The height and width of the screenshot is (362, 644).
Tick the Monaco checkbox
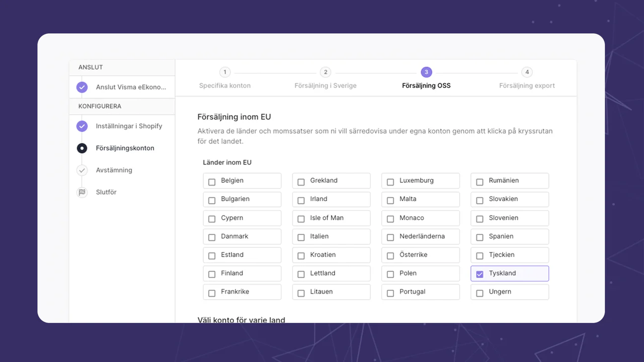(390, 219)
